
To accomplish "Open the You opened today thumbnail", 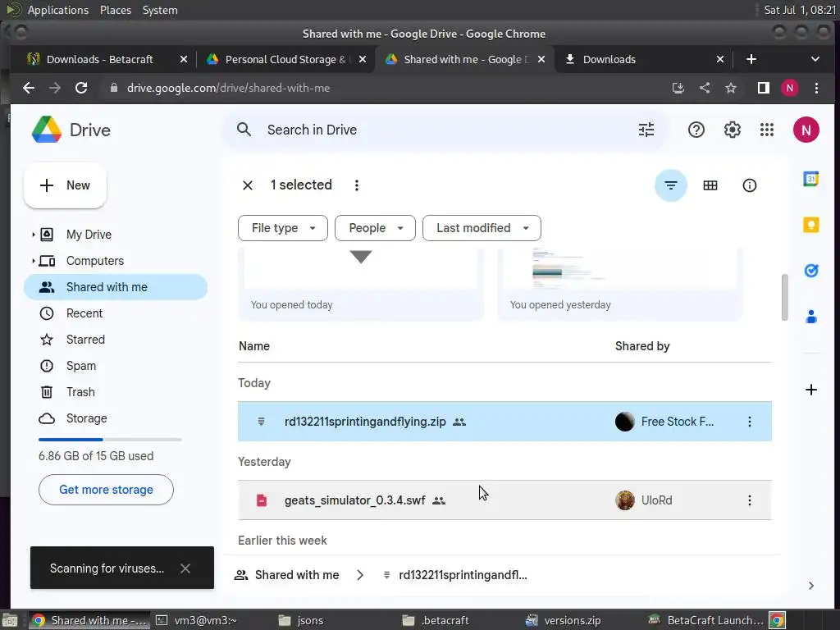I will (361, 284).
